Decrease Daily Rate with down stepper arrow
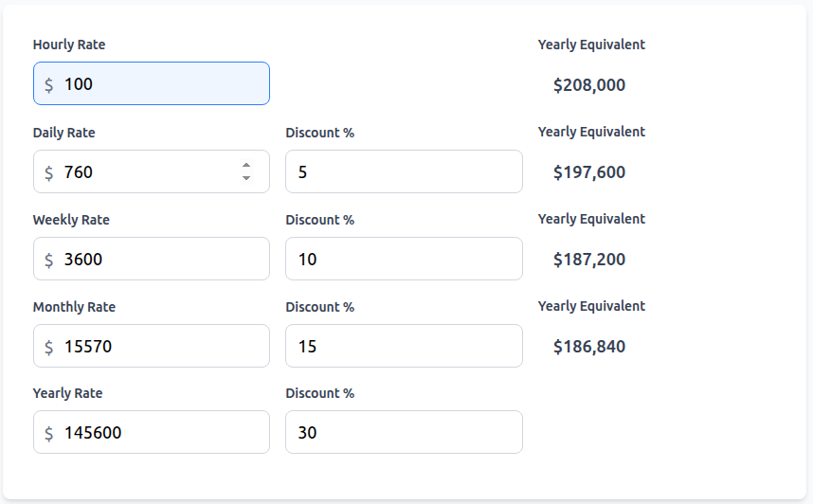The width and height of the screenshot is (813, 504). (246, 178)
